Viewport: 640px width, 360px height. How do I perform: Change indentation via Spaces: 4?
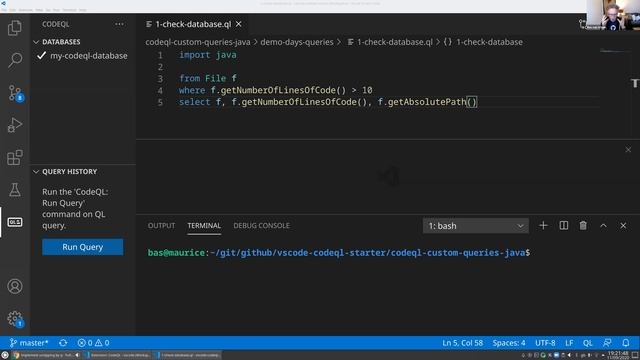[509, 343]
